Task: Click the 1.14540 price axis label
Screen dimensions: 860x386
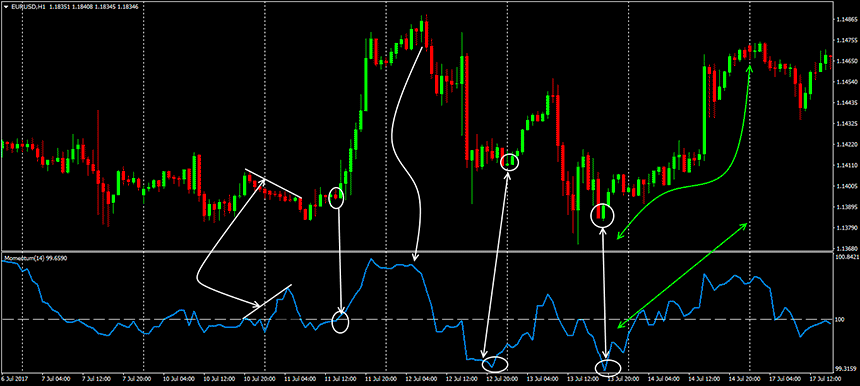Action: point(848,82)
